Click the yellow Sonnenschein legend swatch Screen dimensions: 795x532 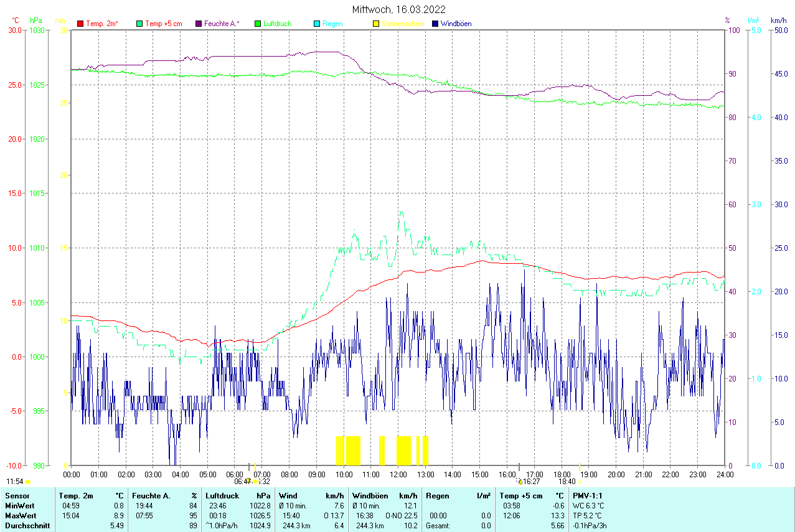(x=376, y=24)
